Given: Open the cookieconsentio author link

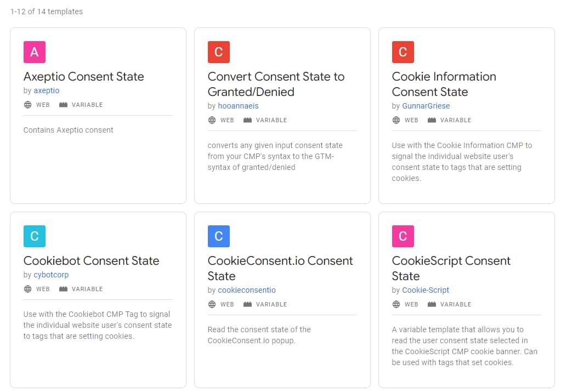Looking at the screenshot, I should click(x=247, y=290).
